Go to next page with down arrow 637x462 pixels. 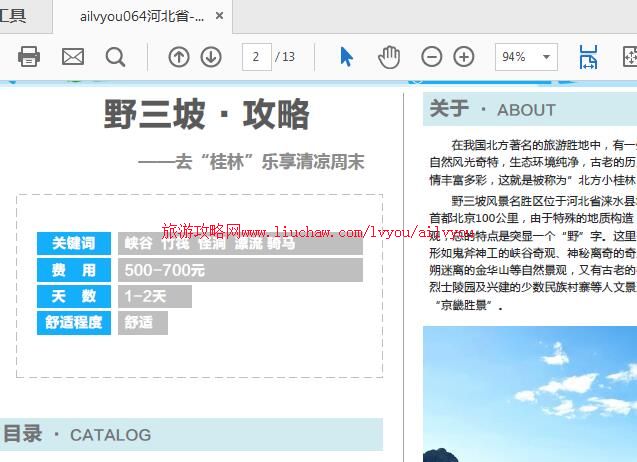pos(211,57)
